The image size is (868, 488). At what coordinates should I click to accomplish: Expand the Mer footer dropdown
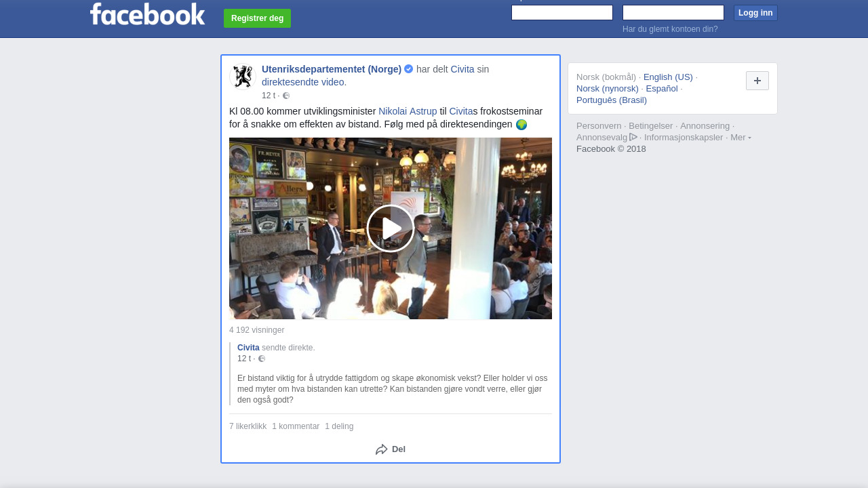(x=741, y=138)
